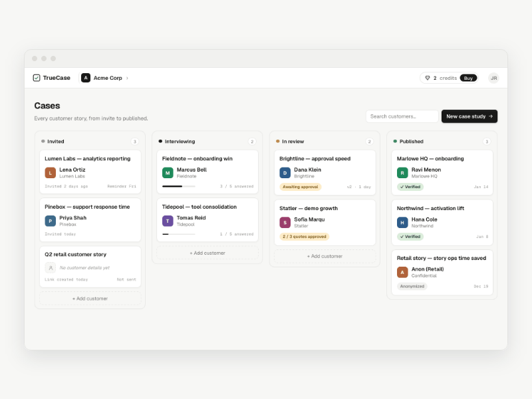532x399 pixels.
Task: Click the Invited column count badge
Action: (x=135, y=142)
